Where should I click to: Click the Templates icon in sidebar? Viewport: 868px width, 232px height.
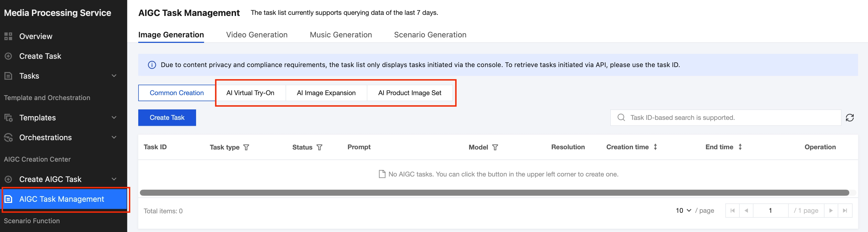(8, 118)
